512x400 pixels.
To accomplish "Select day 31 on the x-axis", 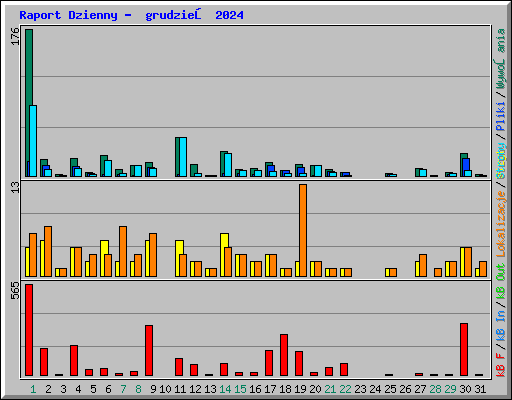I will click(x=480, y=389).
